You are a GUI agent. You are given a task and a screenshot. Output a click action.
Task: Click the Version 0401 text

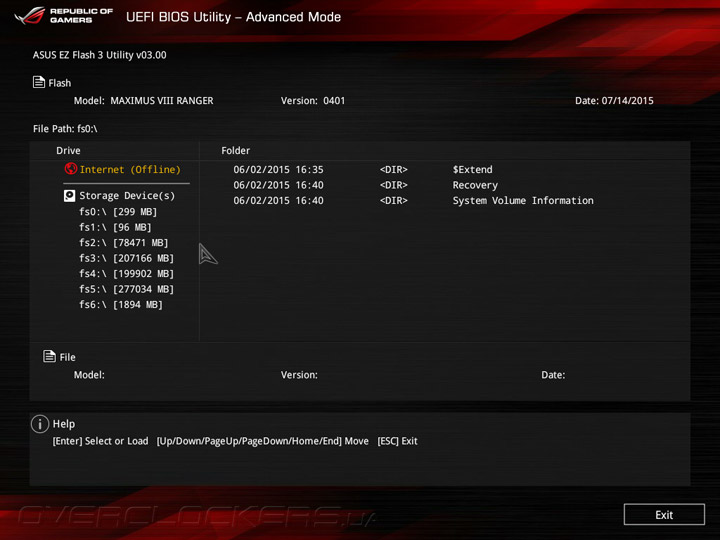click(x=313, y=101)
